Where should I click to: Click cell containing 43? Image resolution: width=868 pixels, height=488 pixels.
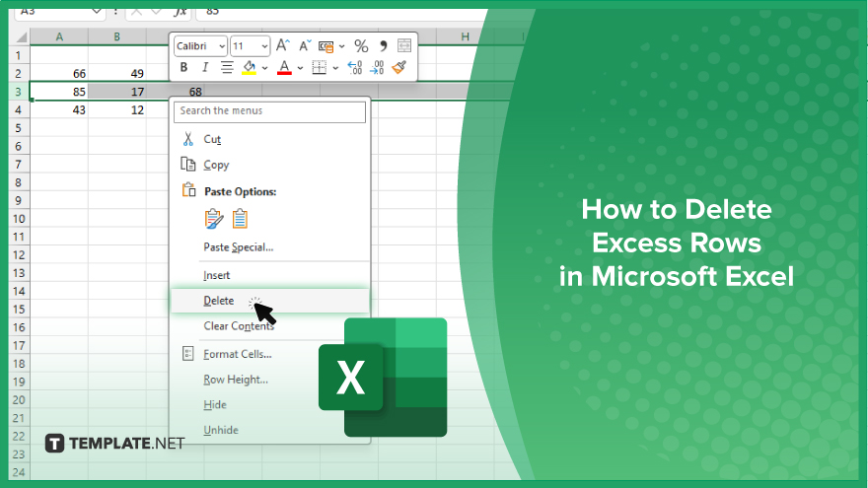(59, 110)
